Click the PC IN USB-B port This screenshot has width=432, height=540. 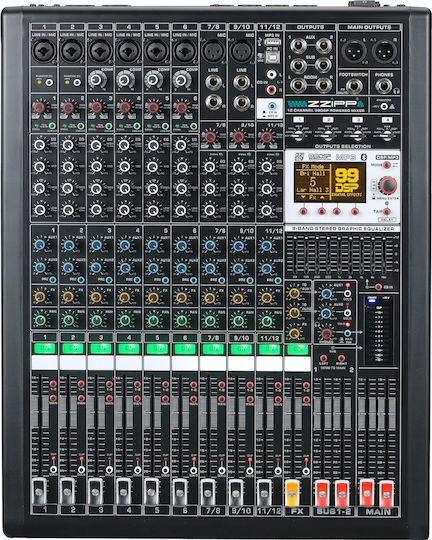(272, 58)
